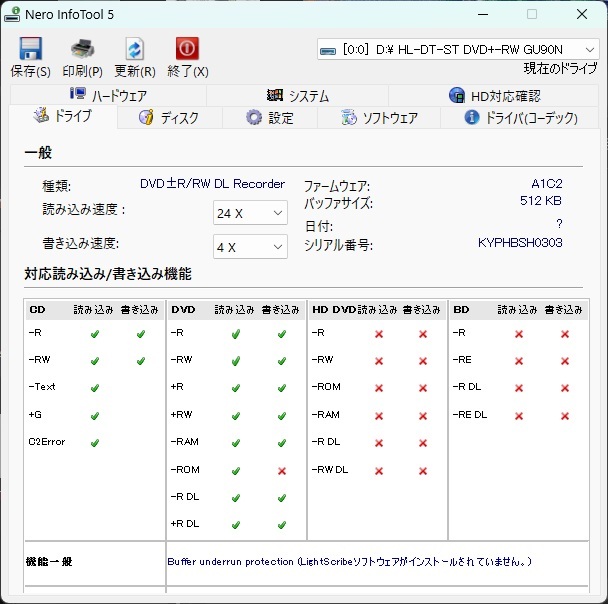Click the Save floppy disk icon
The width and height of the screenshot is (608, 604).
(x=30, y=49)
